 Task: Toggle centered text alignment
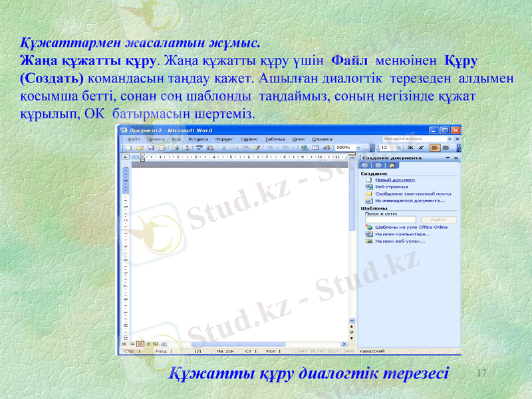click(446, 147)
